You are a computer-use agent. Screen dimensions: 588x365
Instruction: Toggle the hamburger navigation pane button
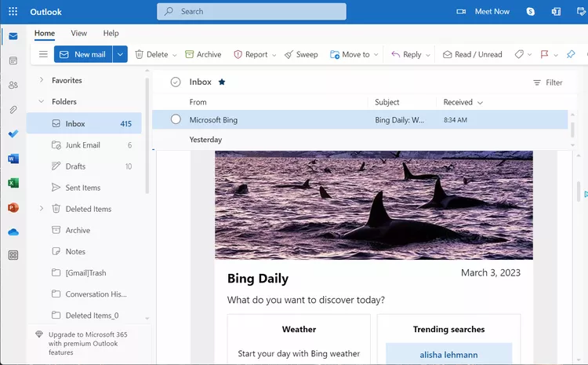[x=43, y=54]
